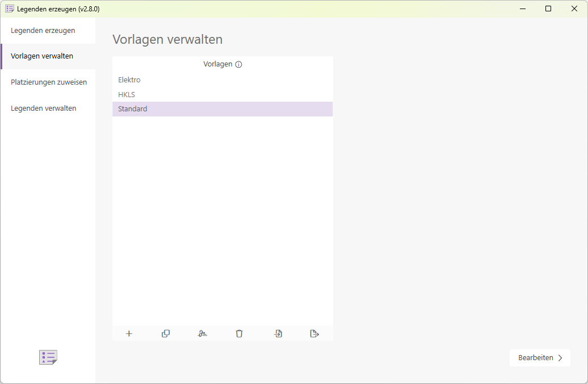Click the plus icon to add a new Vorlage
Image resolution: width=588 pixels, height=384 pixels.
[129, 333]
